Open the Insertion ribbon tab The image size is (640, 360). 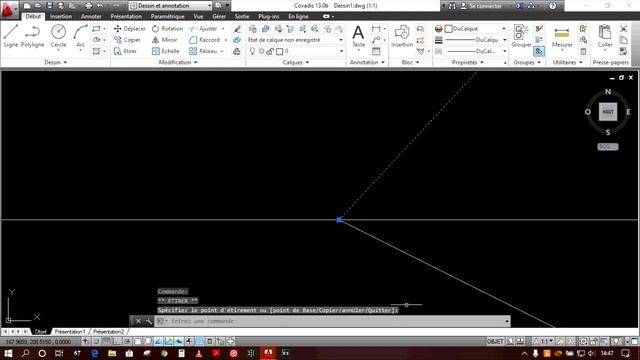tap(61, 16)
